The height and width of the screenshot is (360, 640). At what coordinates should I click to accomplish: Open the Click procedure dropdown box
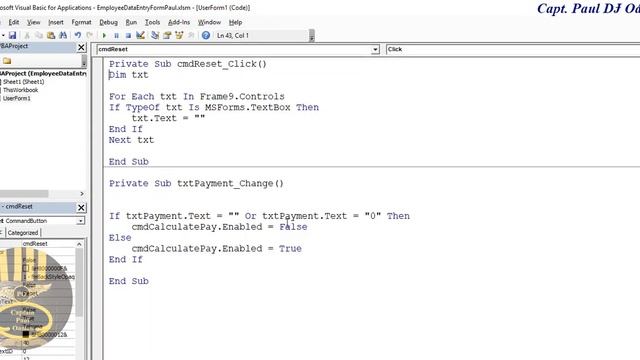[x=513, y=49]
